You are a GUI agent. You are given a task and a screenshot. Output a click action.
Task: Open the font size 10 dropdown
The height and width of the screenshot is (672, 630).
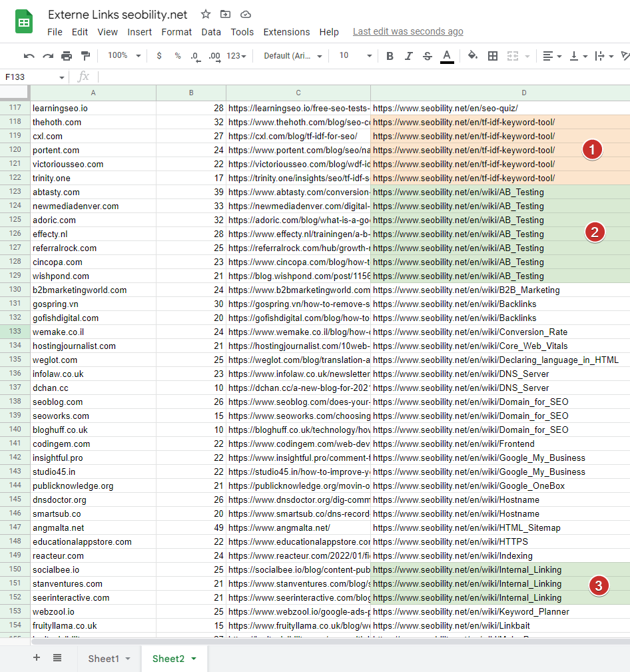(355, 56)
